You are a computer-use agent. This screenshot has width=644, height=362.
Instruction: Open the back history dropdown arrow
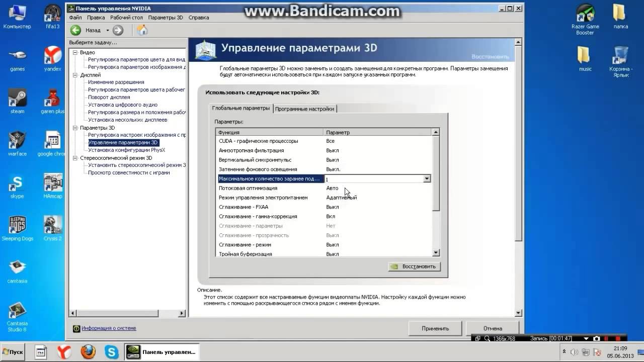pyautogui.click(x=107, y=30)
